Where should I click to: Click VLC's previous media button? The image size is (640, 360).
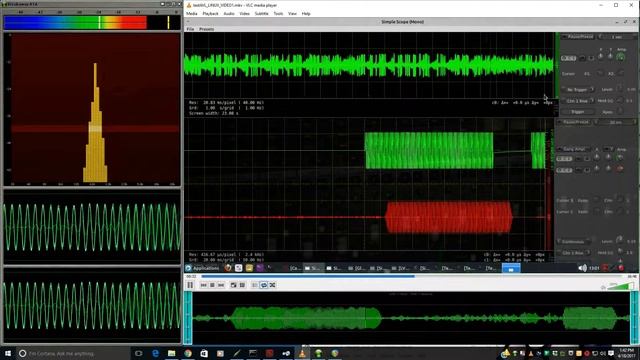point(204,285)
